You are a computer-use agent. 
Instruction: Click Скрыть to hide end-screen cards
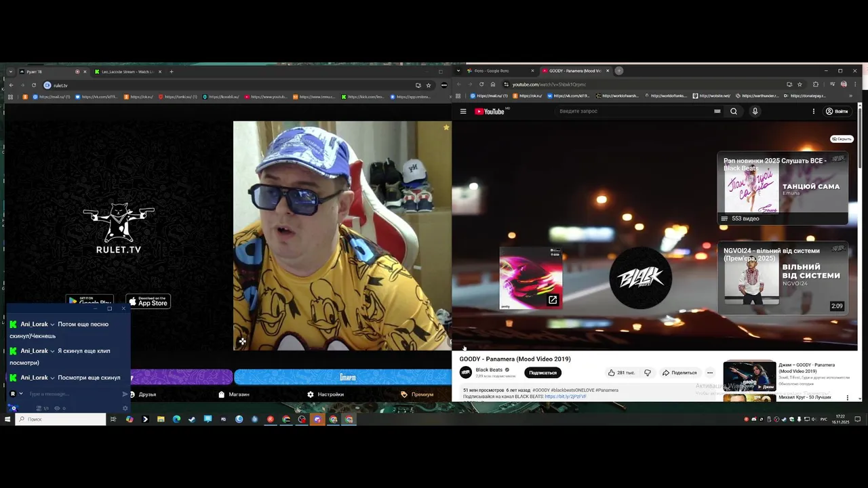click(x=842, y=139)
